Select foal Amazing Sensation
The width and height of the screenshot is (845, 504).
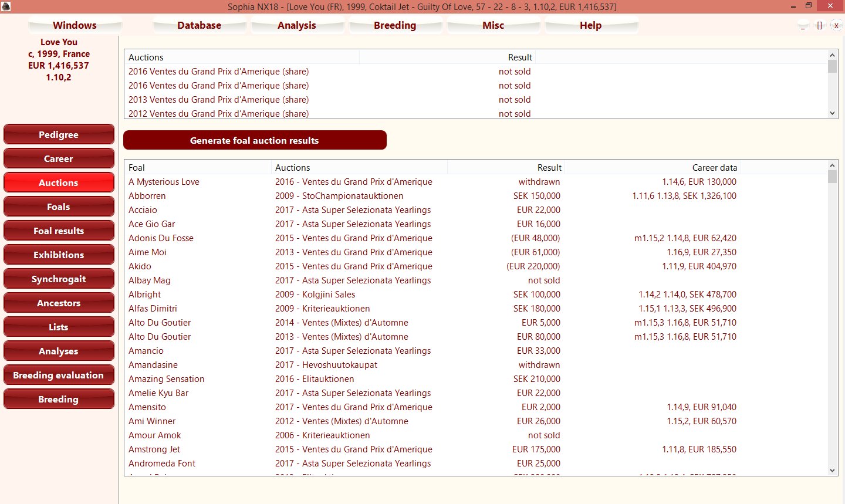point(166,378)
